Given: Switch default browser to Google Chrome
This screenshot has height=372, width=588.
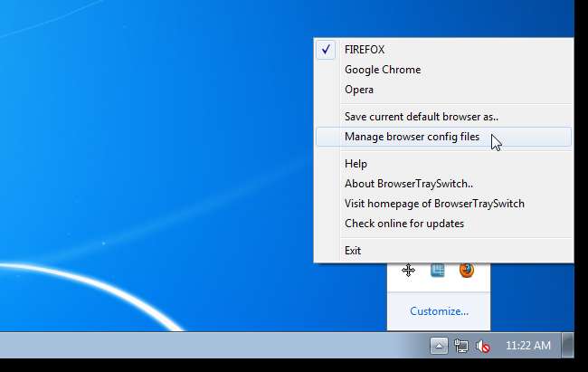Looking at the screenshot, I should coord(443,70).
